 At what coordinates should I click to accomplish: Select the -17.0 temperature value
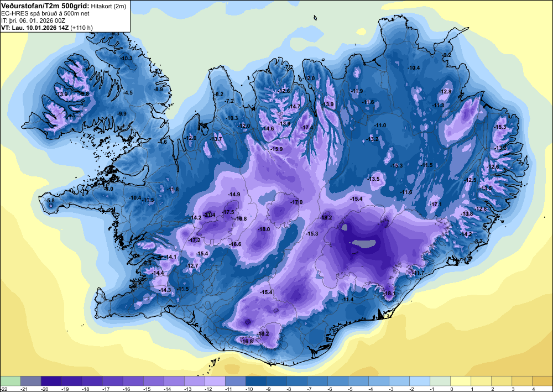(296, 202)
